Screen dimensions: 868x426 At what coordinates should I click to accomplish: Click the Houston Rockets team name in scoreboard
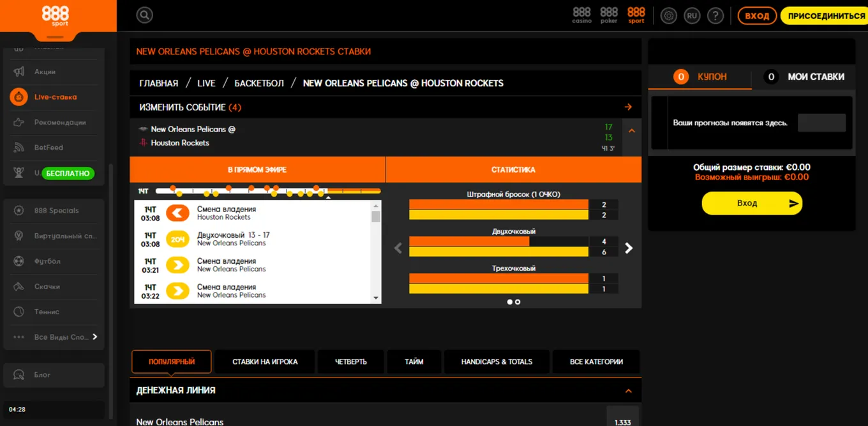(180, 143)
